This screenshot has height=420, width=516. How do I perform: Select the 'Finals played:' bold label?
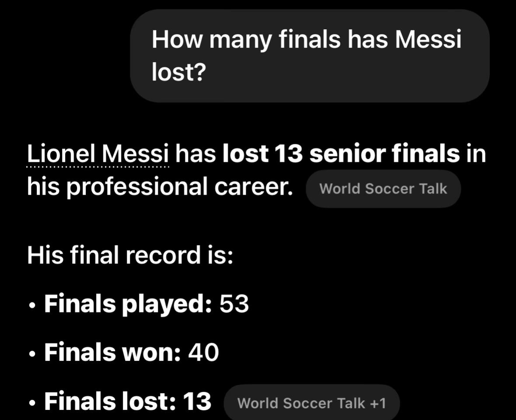(x=128, y=304)
